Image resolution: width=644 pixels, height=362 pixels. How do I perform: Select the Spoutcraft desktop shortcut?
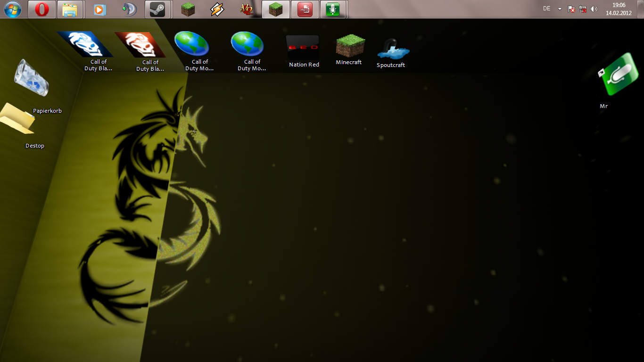391,53
